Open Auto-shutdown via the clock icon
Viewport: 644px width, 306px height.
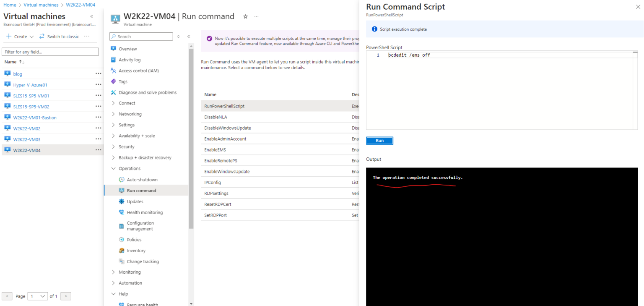(x=121, y=179)
